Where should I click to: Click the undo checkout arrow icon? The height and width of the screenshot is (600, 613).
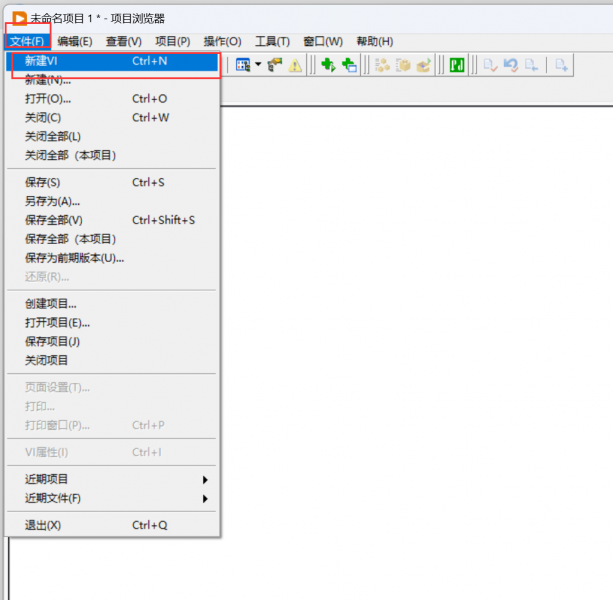point(511,65)
